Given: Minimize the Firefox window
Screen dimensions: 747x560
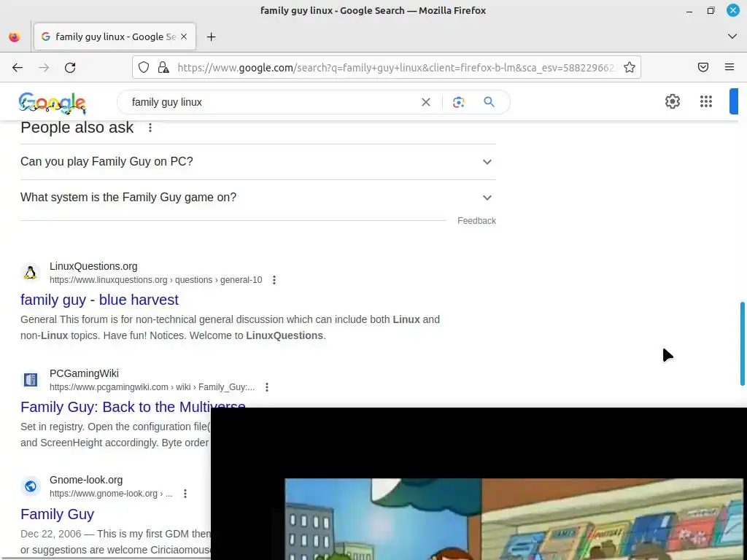Looking at the screenshot, I should click(x=689, y=10).
